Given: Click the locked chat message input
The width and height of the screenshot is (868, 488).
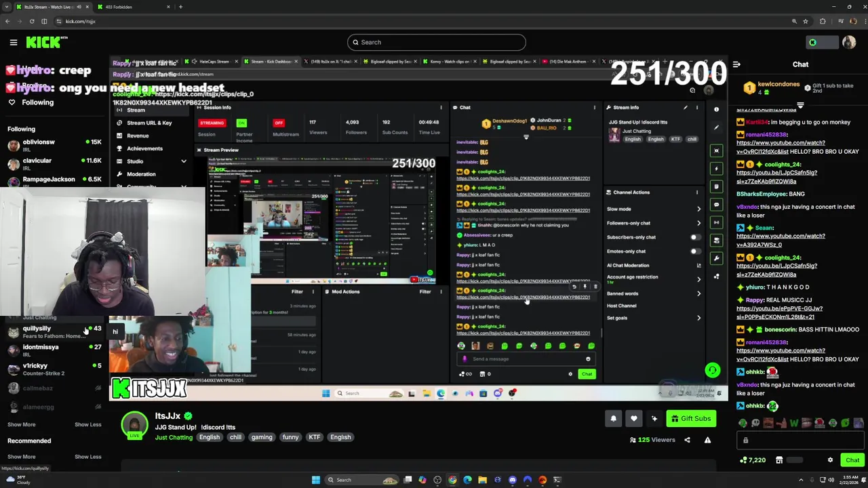Looking at the screenshot, I should click(800, 441).
